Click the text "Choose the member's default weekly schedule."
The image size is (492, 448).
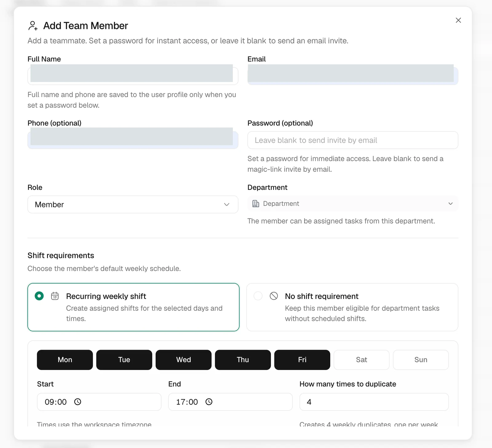click(x=104, y=269)
